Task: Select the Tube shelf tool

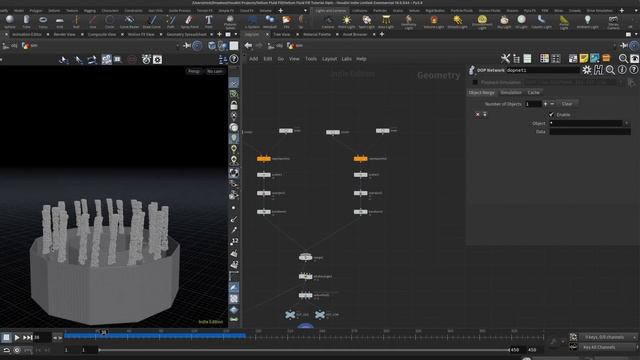Action: (x=27, y=21)
